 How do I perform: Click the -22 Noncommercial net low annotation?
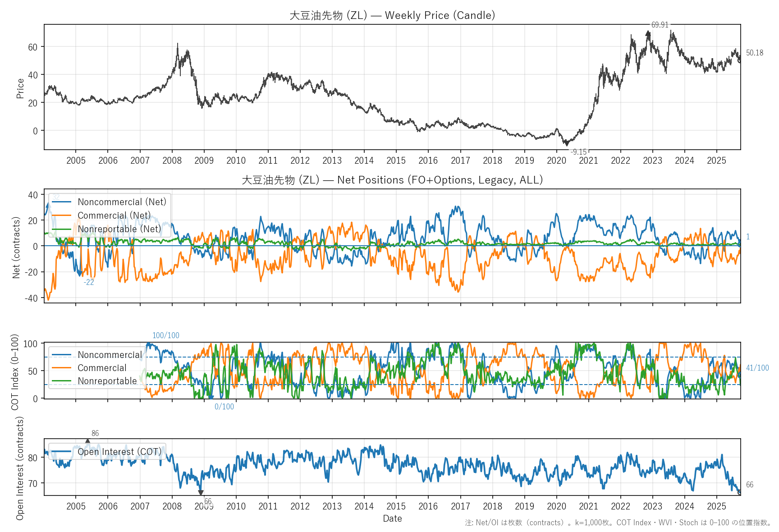(89, 282)
